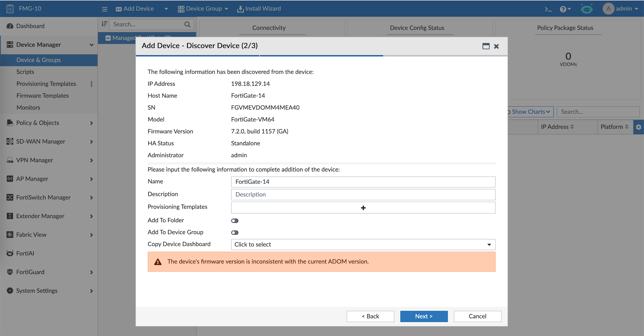The width and height of the screenshot is (644, 336).
Task: Enable the Add To Device Group toggle
Action: [235, 232]
